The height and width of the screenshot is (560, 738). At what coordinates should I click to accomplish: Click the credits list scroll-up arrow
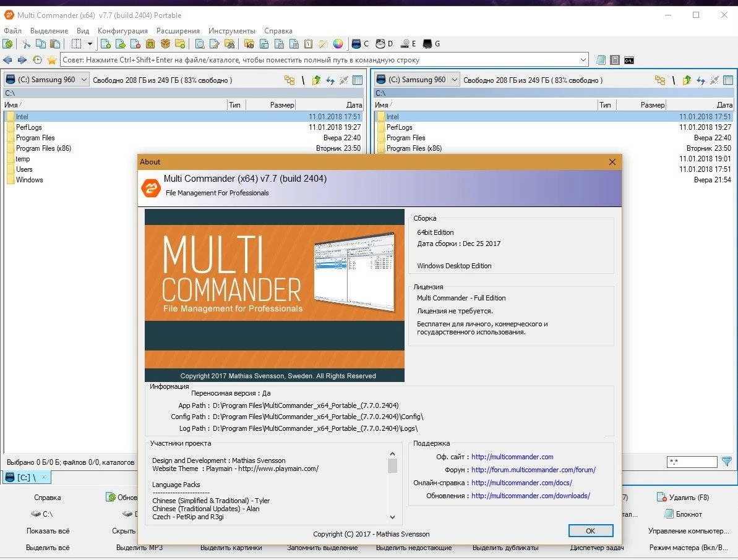point(393,454)
